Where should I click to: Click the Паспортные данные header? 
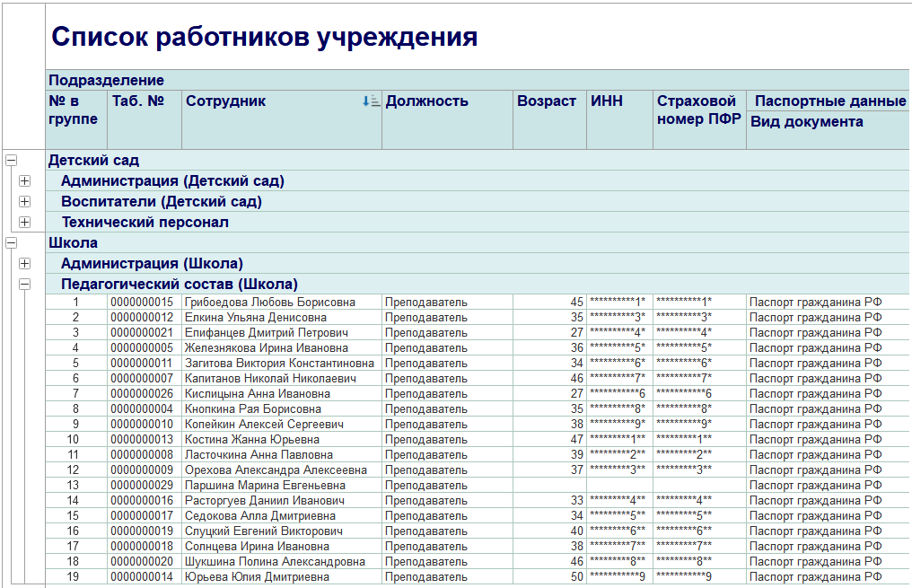click(829, 101)
